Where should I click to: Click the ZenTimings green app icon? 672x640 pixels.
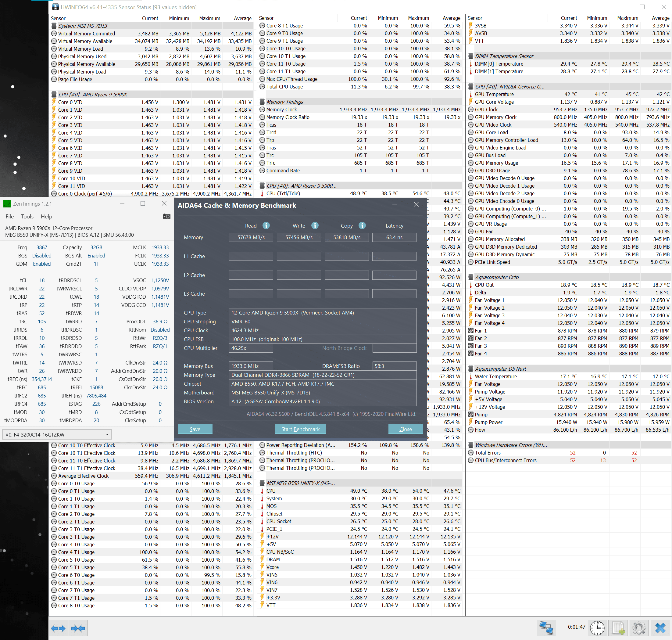tap(7, 204)
